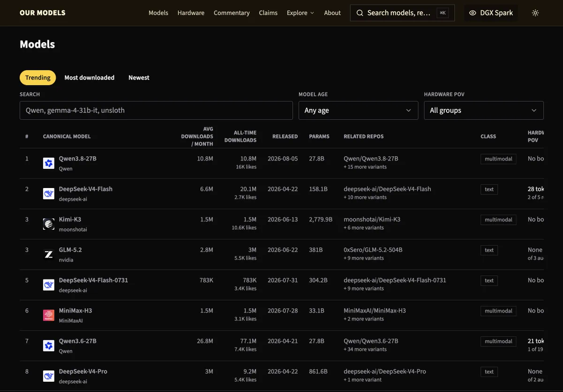Click '+ 1 more variant' text

coord(363,380)
